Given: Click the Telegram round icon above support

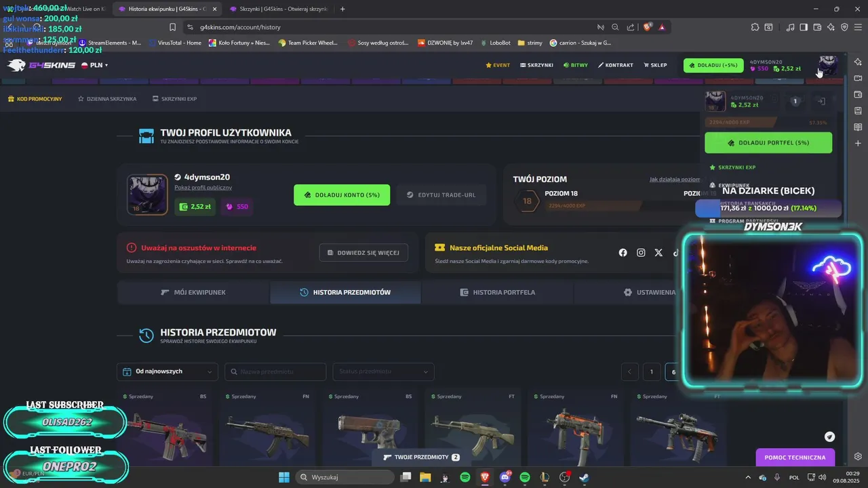Looking at the screenshot, I should coord(829,436).
